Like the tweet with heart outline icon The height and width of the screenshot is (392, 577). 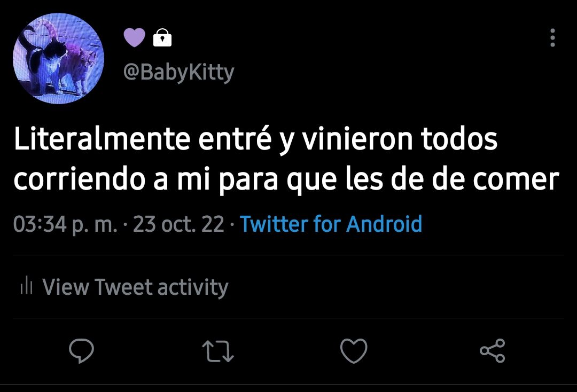354,350
